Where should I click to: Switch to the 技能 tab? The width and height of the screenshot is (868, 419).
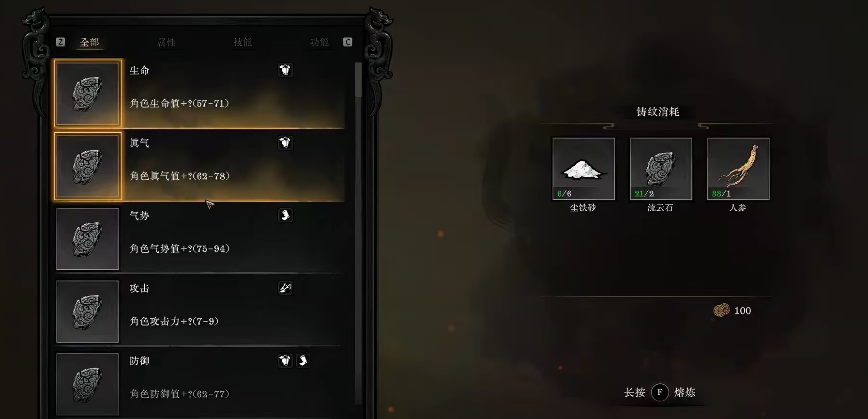(243, 42)
